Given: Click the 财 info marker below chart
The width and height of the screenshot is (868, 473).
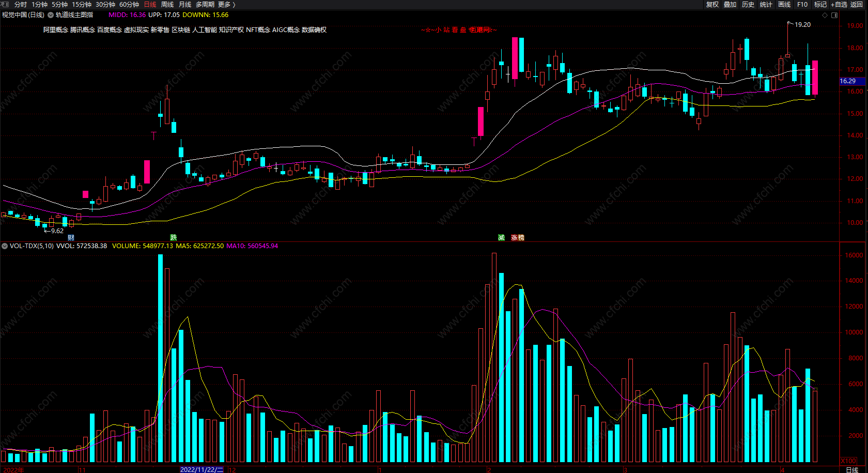Looking at the screenshot, I should [71, 238].
